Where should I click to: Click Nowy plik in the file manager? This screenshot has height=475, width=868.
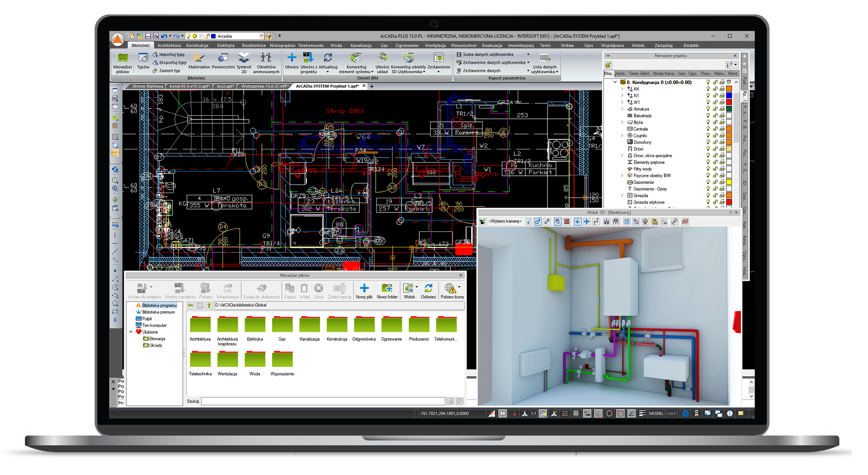click(x=364, y=291)
